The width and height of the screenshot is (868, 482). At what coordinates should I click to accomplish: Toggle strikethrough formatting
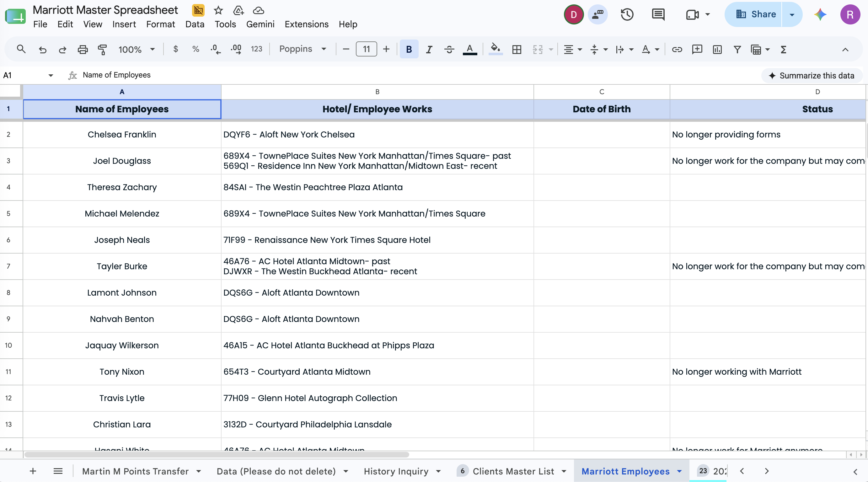tap(449, 50)
